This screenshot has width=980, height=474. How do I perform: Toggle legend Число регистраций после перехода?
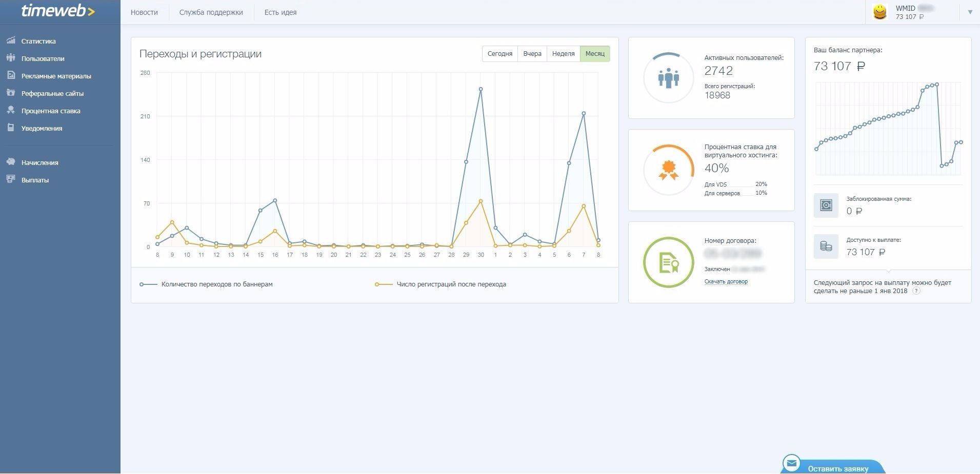440,284
